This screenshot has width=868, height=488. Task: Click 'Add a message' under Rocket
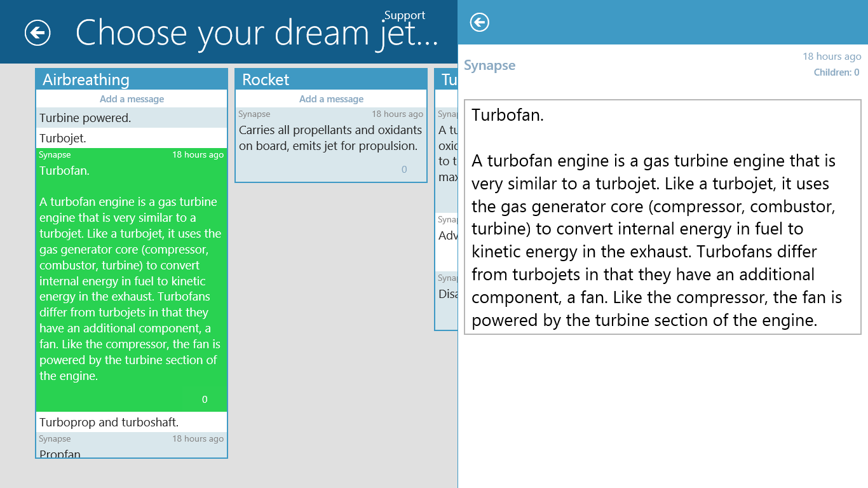331,99
